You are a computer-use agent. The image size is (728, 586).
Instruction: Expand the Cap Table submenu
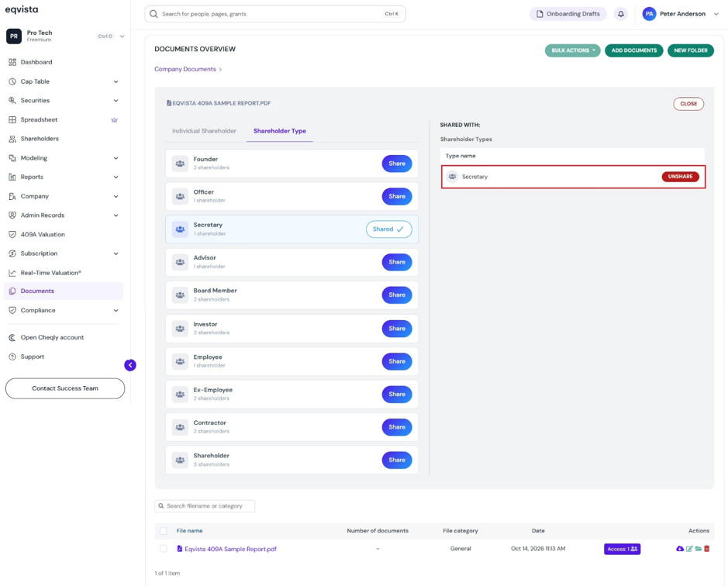point(116,81)
